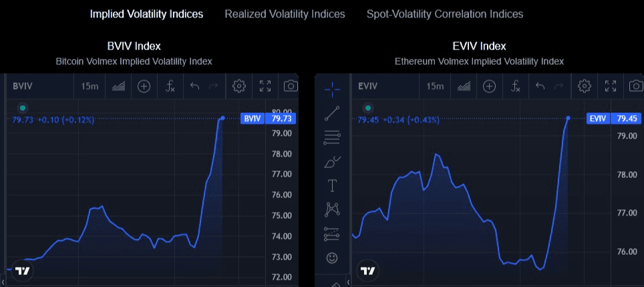The image size is (644, 287).
Task: Select the brush drawing tool
Action: point(332,162)
